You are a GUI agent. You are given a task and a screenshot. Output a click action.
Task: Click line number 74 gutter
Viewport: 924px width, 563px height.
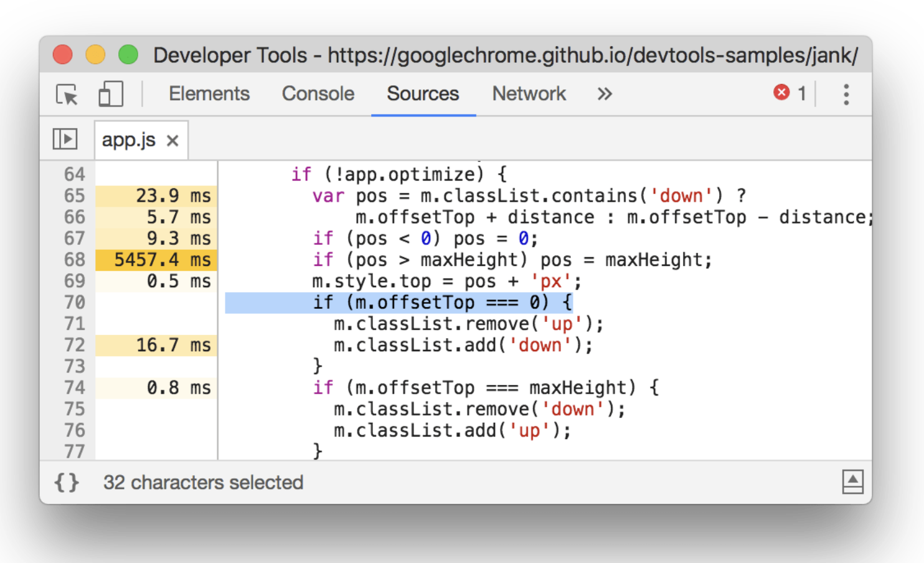pos(75,387)
